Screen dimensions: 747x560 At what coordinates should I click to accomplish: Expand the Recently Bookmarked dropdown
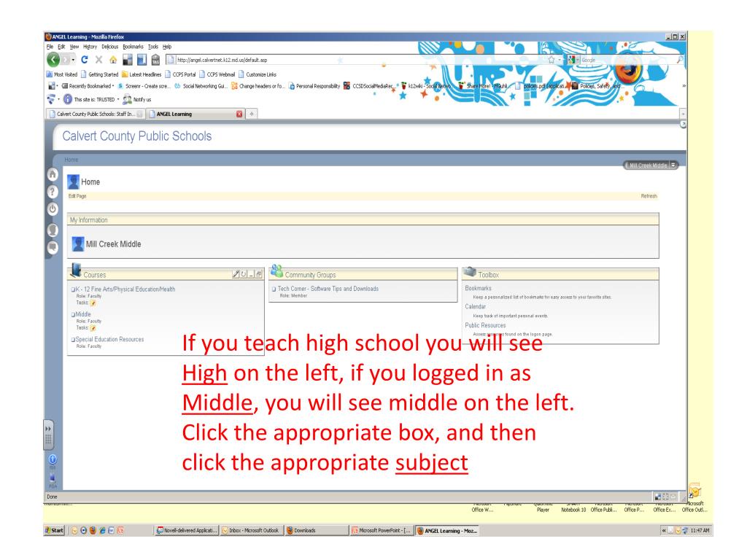[88, 86]
